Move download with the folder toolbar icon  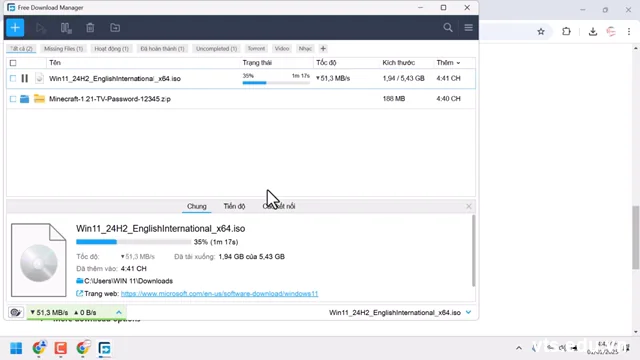tap(115, 28)
